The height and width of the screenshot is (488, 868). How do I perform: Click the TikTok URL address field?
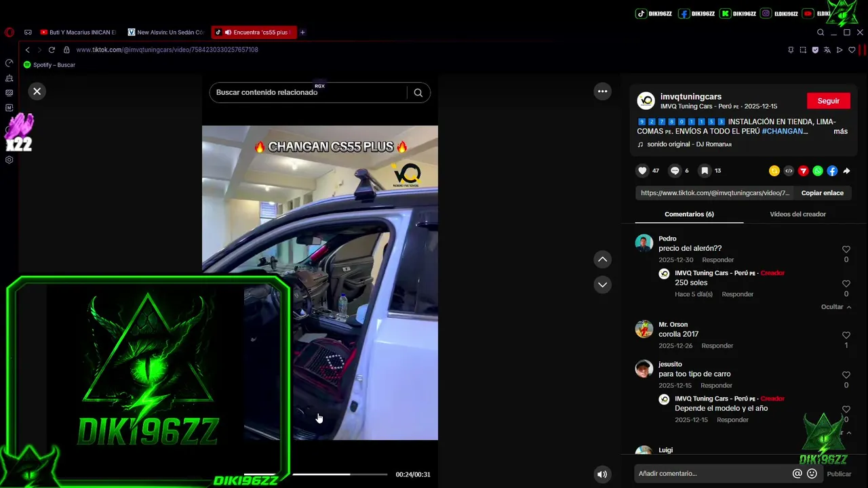pos(167,49)
